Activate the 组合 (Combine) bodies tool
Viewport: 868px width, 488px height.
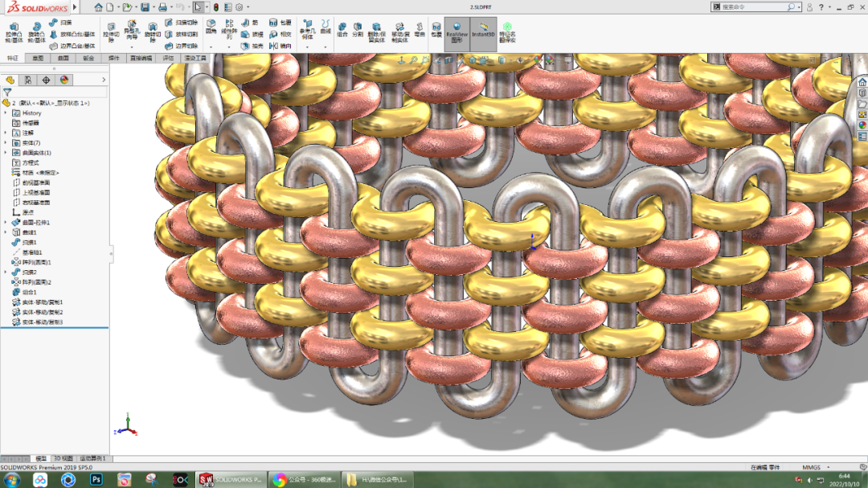click(342, 27)
